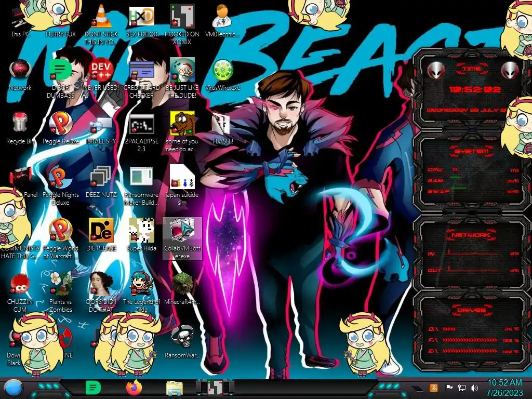Click the Start orb button
Image resolution: width=532 pixels, height=399 pixels.
(x=14, y=388)
